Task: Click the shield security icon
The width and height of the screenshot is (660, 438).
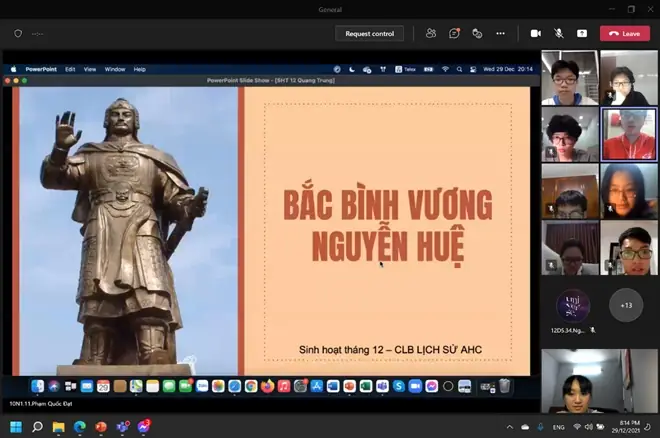Action: 18,33
